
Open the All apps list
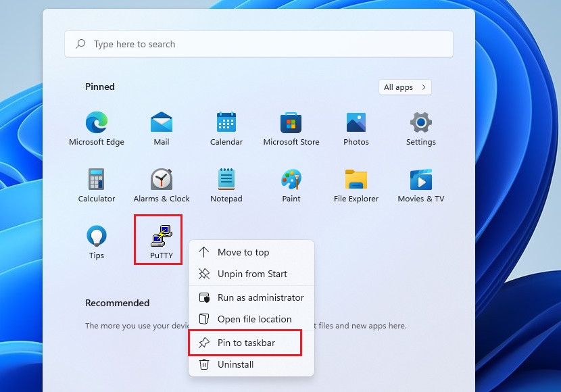pos(405,87)
